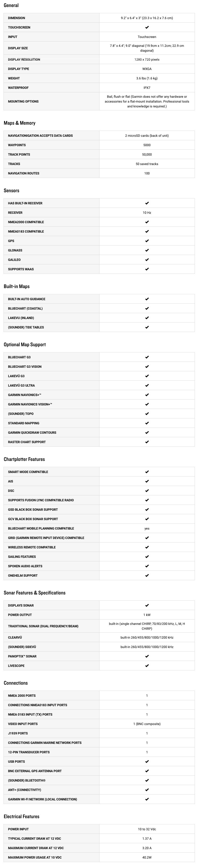
Task: Click the GLONASS checkmark icon
Action: pyautogui.click(x=147, y=250)
